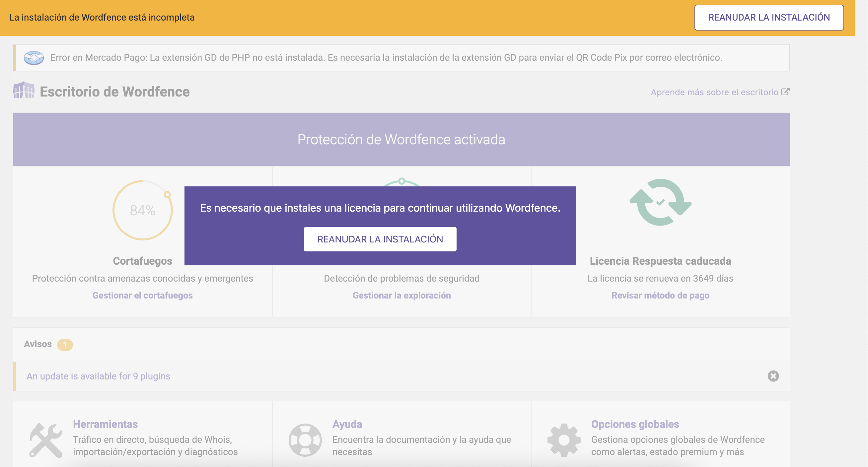Click the Avisos count badge
Screen dimensions: 868x467
tap(65, 345)
